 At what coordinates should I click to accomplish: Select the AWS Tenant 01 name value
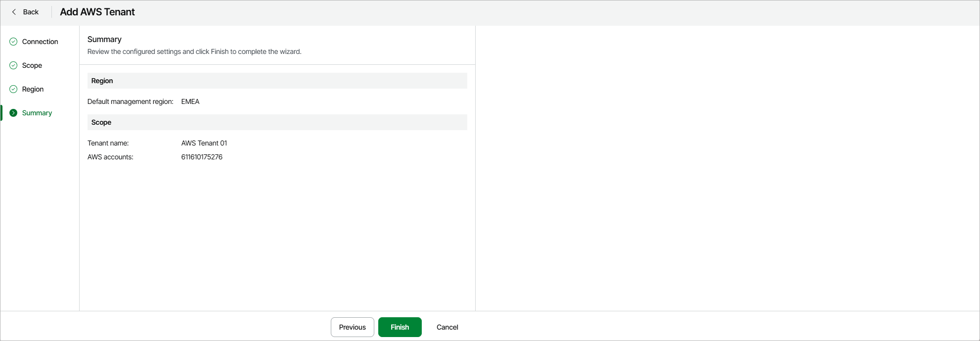click(204, 143)
